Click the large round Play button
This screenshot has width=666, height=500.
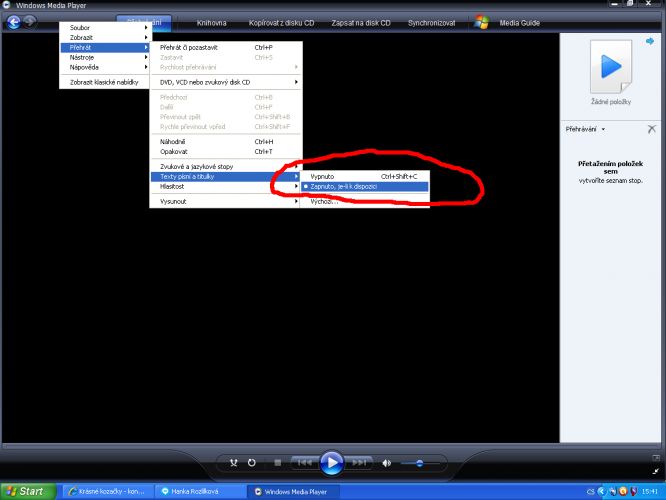click(332, 463)
